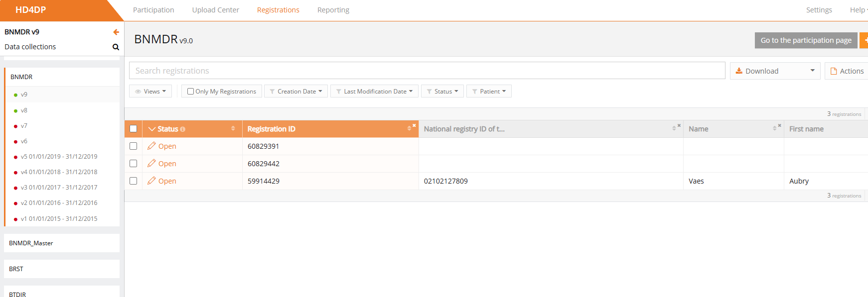This screenshot has height=297, width=868.
Task: Open the Reporting tab
Action: [333, 10]
